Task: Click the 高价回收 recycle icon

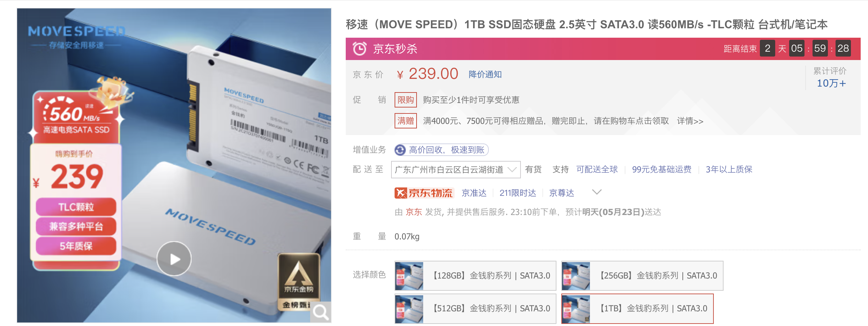Action: click(400, 150)
